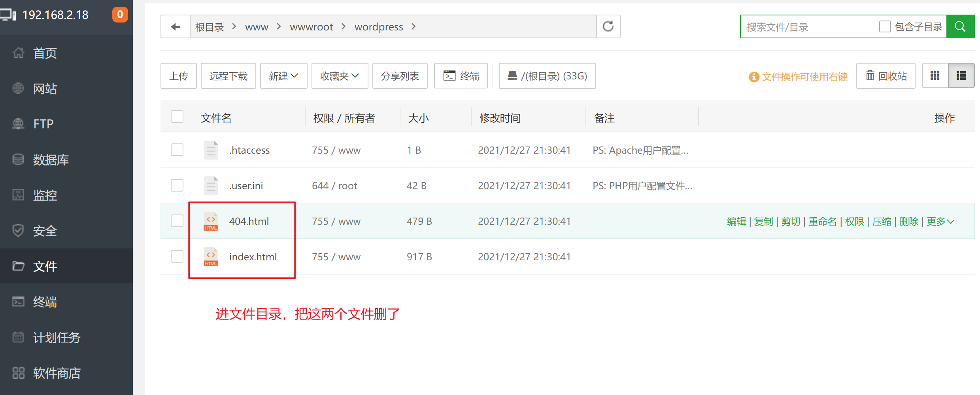
Task: Click the 404.html file icon
Action: tap(211, 222)
